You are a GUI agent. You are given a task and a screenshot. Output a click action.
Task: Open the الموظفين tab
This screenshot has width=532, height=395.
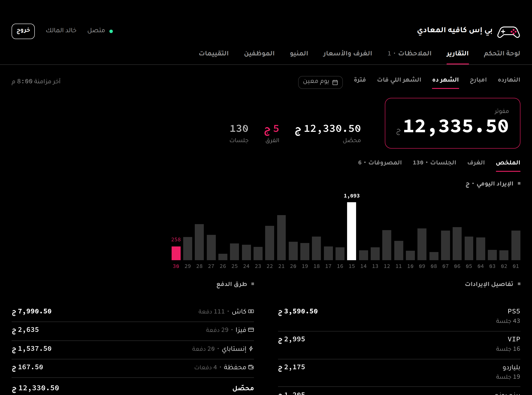(x=259, y=53)
